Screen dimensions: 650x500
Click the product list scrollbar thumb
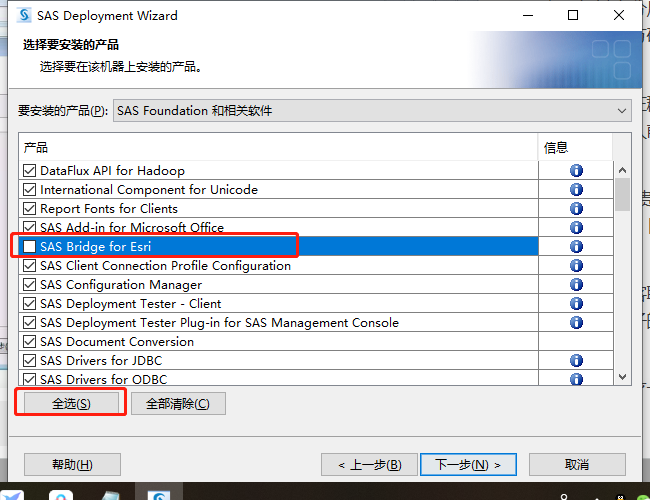click(622, 194)
